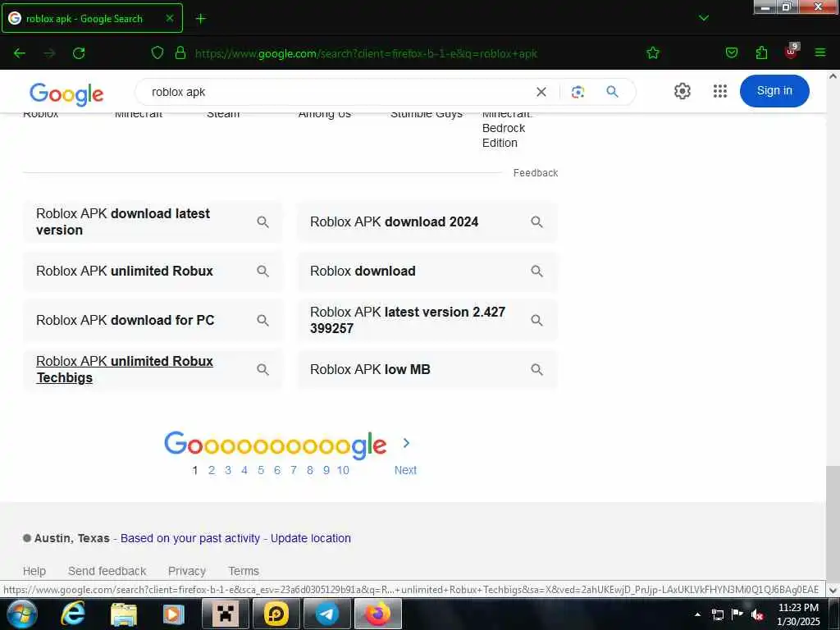This screenshot has width=840, height=630.
Task: Close the roblox apk Google Search tab
Action: point(169,18)
